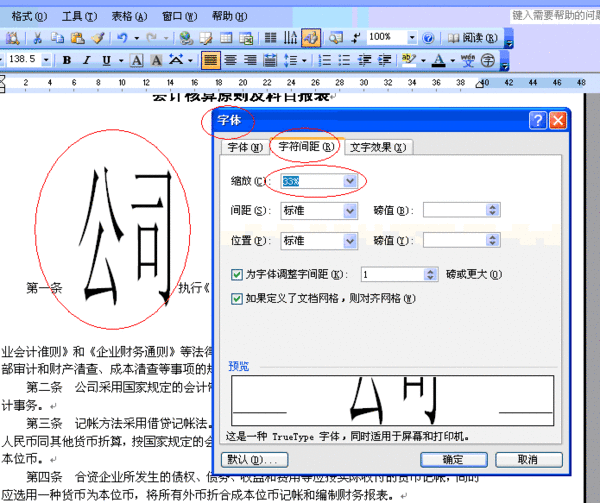600x503 pixels.
Task: Click the character scaling icon
Action: pos(176,60)
